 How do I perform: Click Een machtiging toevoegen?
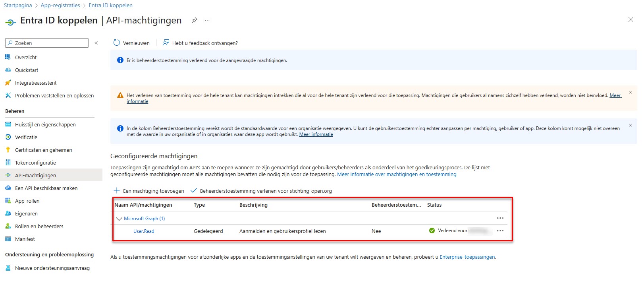click(x=149, y=191)
